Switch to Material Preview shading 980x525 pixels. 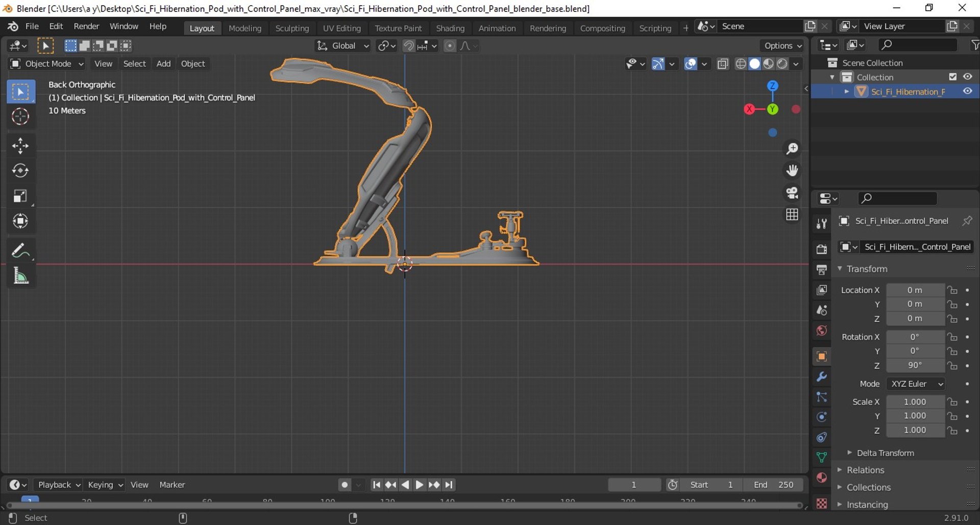coord(768,64)
